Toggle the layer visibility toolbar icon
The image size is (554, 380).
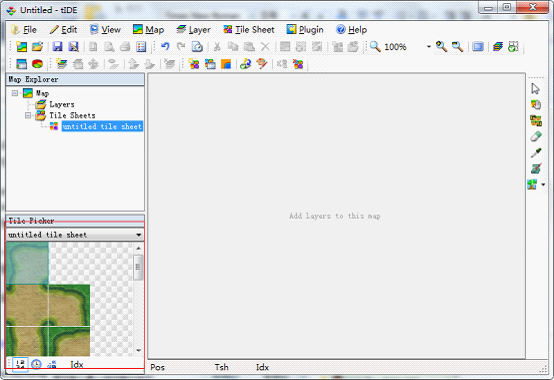pos(113,64)
